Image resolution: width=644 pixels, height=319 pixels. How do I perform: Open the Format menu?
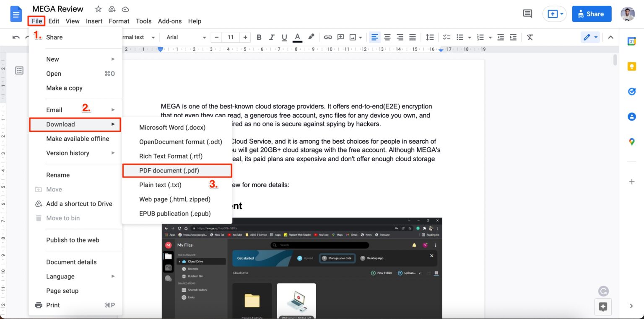119,21
